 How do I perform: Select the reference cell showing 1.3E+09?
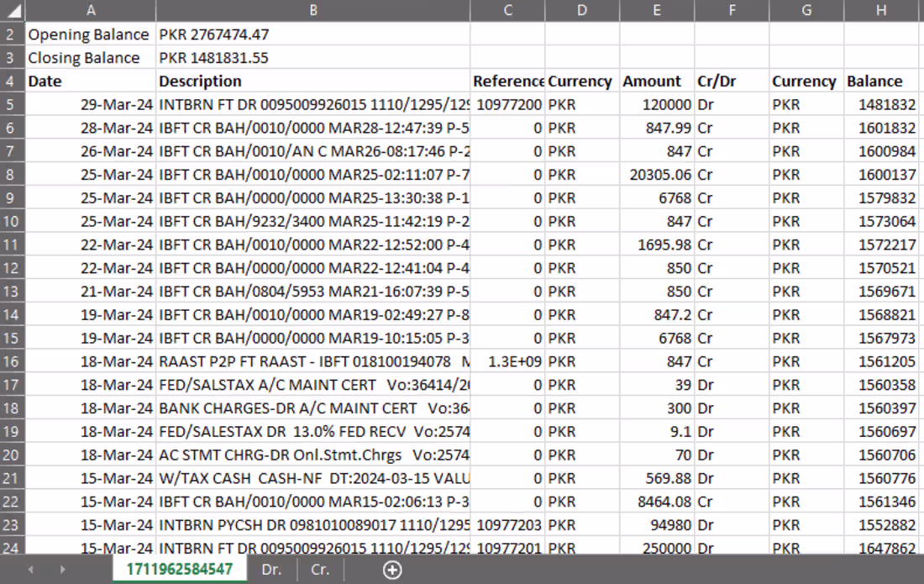click(507, 363)
